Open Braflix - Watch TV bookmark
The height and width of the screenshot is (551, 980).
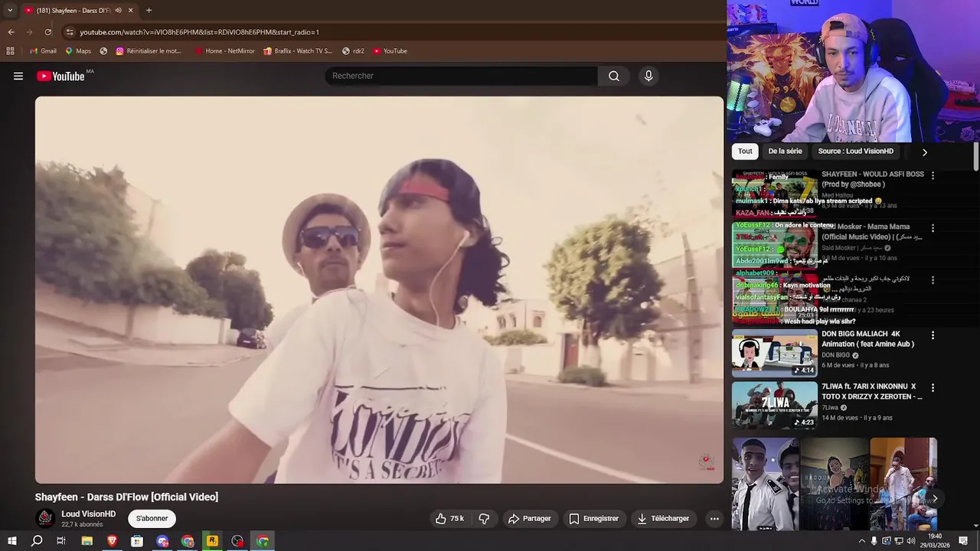298,51
